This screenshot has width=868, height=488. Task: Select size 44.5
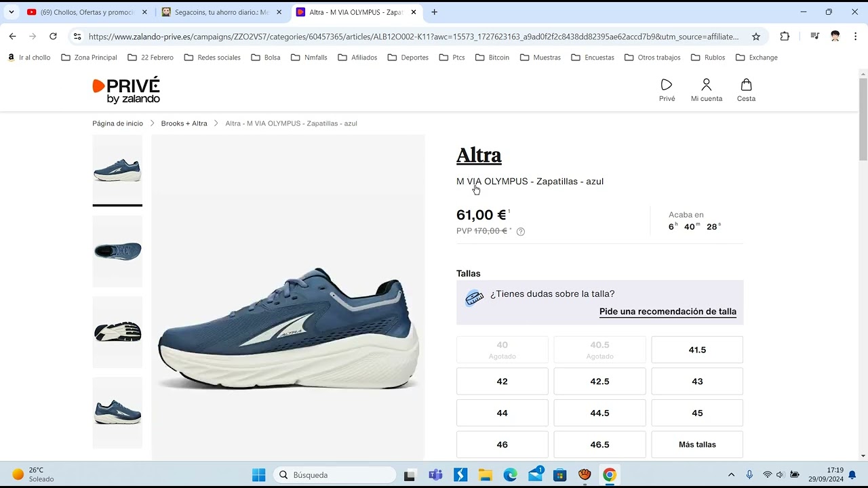point(599,413)
